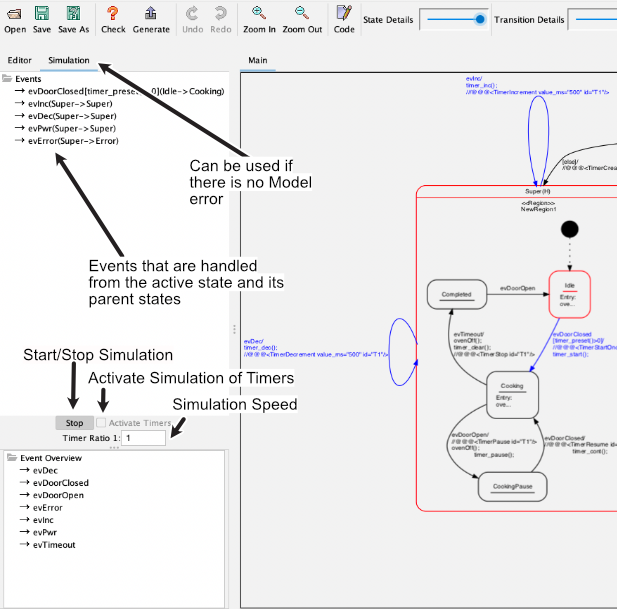Select the Cooking state in the diagram
The height and width of the screenshot is (609, 617).
tap(512, 394)
